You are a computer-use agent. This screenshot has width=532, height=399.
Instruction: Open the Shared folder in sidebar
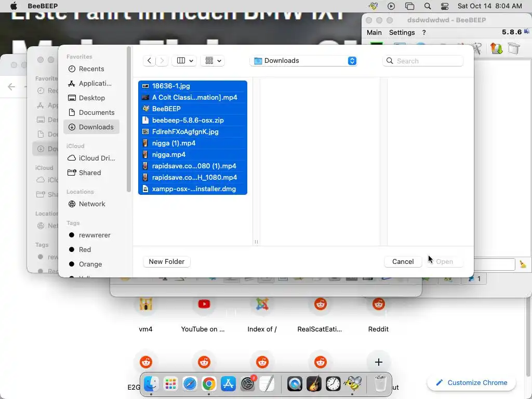[x=91, y=172]
